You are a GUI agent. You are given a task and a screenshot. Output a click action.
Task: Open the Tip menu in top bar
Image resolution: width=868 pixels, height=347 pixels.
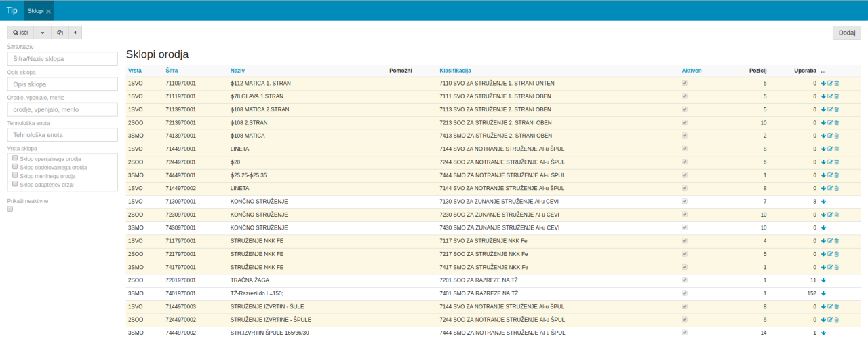pos(12,10)
